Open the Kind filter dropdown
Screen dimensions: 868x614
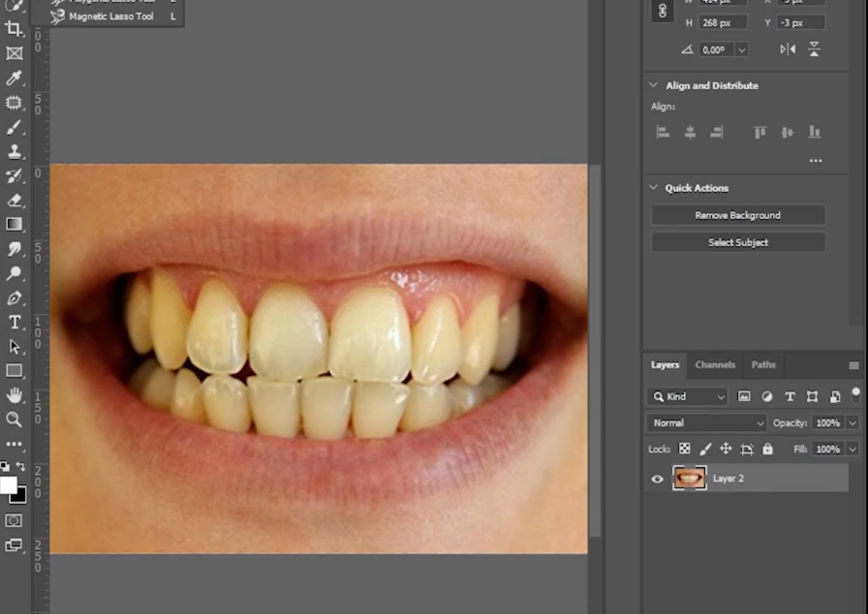point(687,397)
